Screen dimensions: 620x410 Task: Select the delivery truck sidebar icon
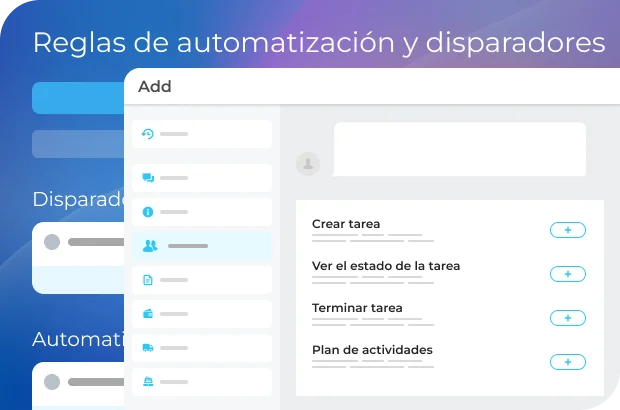point(148,348)
